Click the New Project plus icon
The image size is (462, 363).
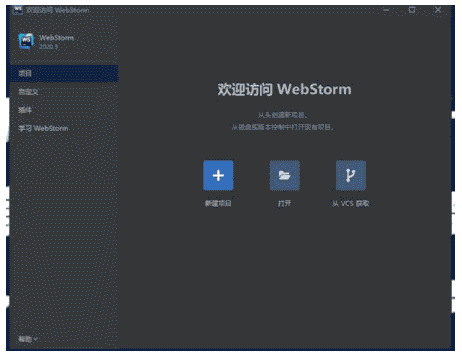218,176
